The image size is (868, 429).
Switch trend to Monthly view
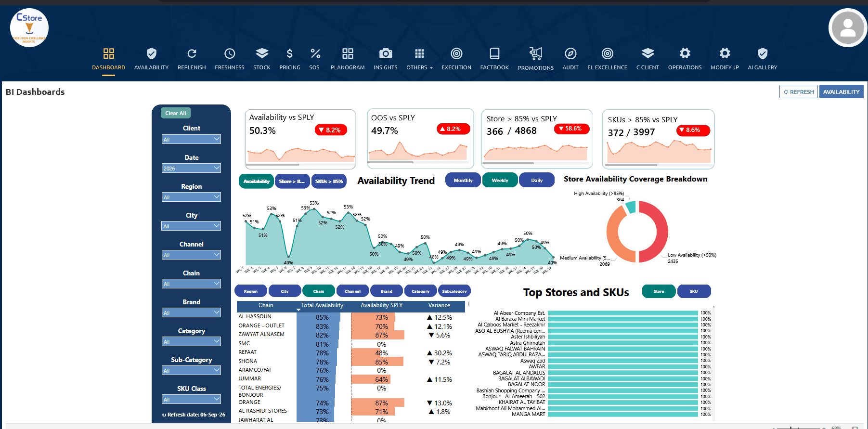click(463, 181)
